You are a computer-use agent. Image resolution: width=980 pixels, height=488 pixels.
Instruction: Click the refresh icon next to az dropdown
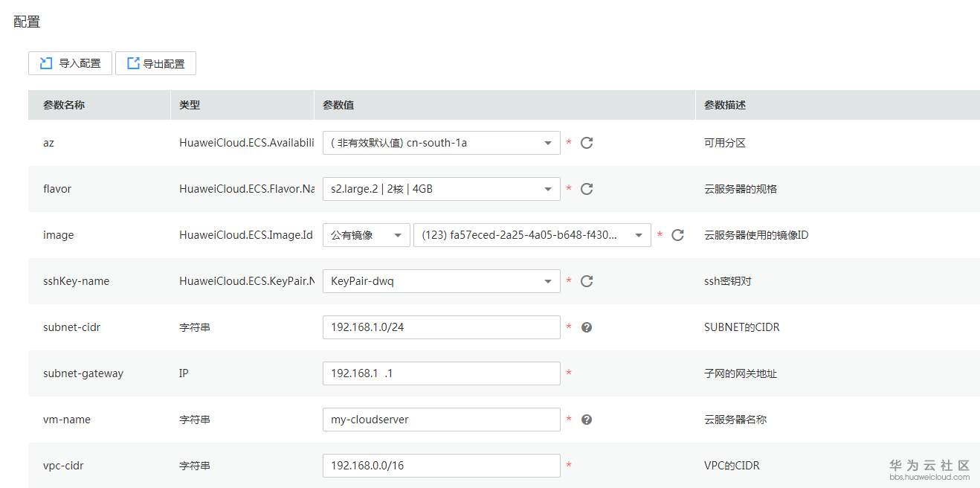tap(587, 142)
